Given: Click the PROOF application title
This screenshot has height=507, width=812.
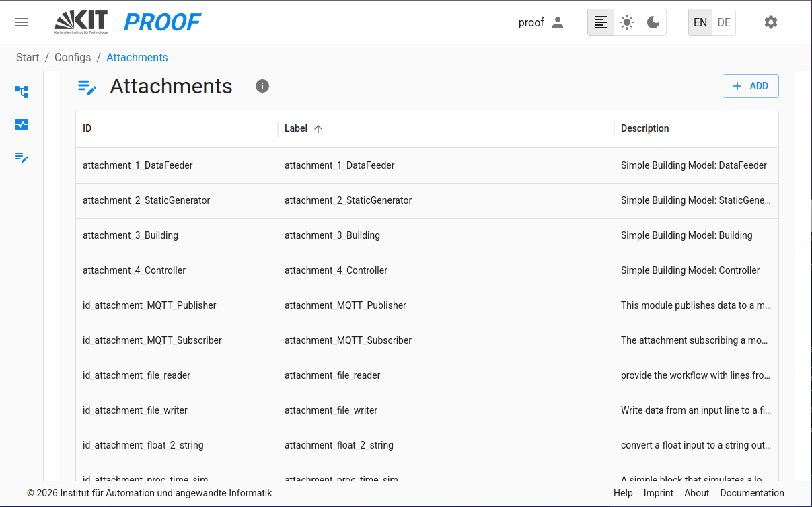Looking at the screenshot, I should coord(162,22).
